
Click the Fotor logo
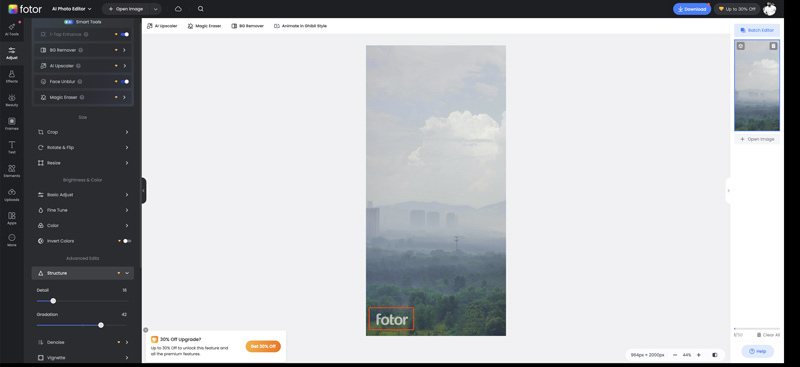click(x=25, y=9)
